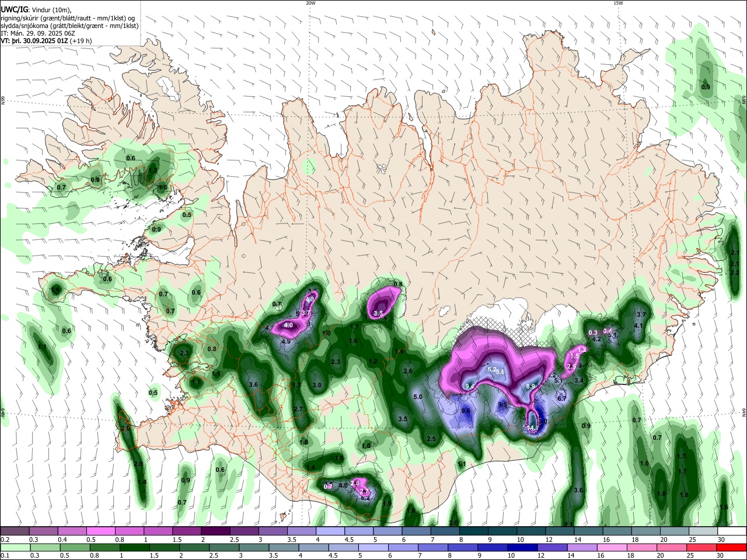Click the 4.9 precipitation value on the map
This screenshot has width=747, height=560.
[x=286, y=341]
